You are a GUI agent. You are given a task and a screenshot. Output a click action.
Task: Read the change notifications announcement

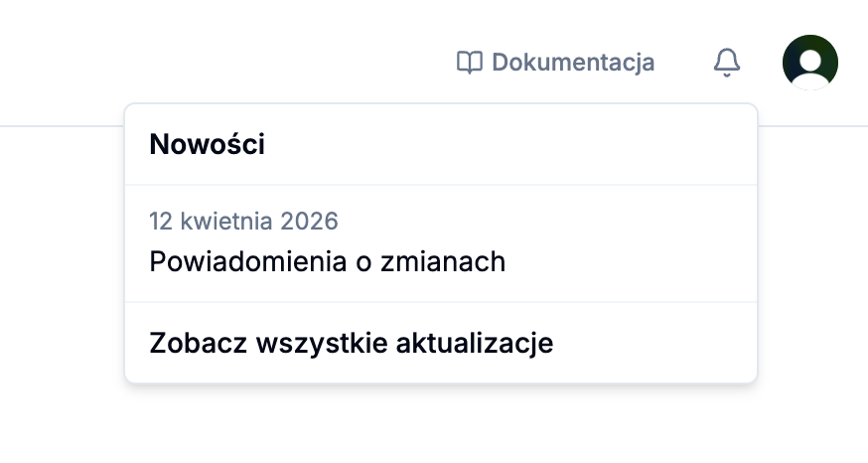[327, 262]
